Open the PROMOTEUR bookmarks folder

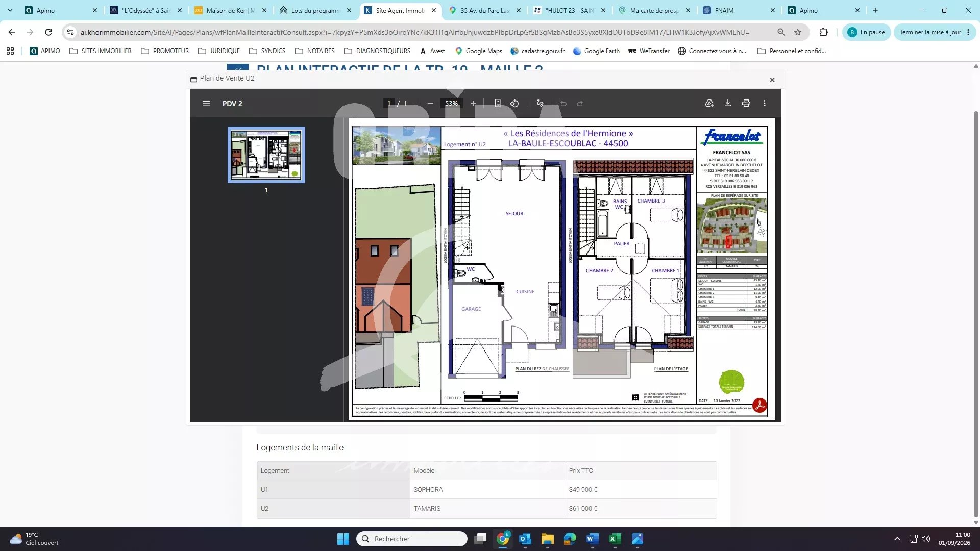point(165,51)
